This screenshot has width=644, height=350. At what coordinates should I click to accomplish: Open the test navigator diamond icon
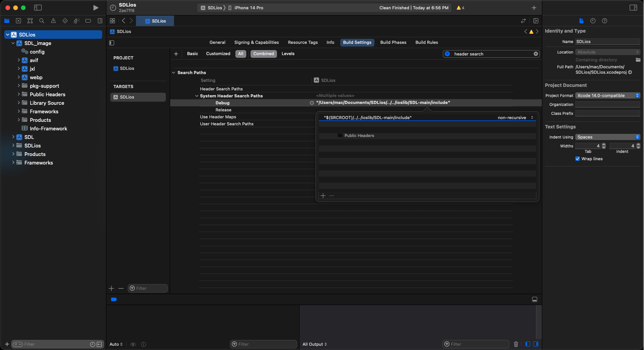tap(65, 21)
